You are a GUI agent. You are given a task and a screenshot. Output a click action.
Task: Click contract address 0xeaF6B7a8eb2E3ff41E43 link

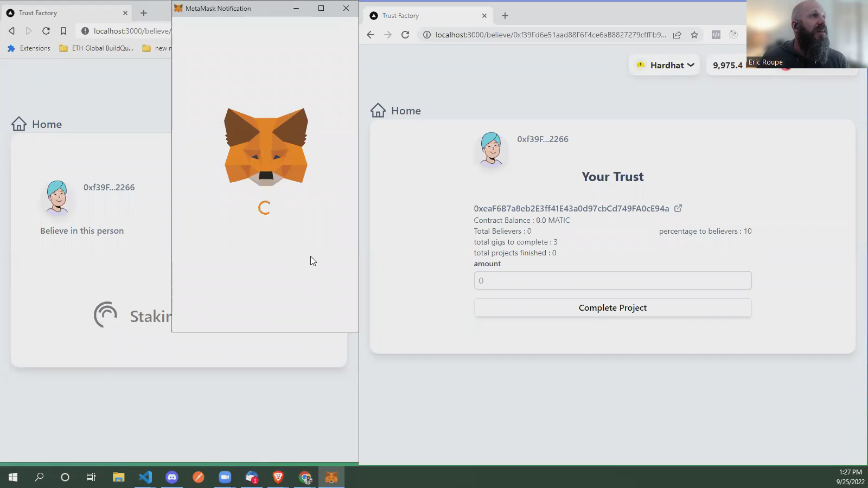[x=571, y=208]
